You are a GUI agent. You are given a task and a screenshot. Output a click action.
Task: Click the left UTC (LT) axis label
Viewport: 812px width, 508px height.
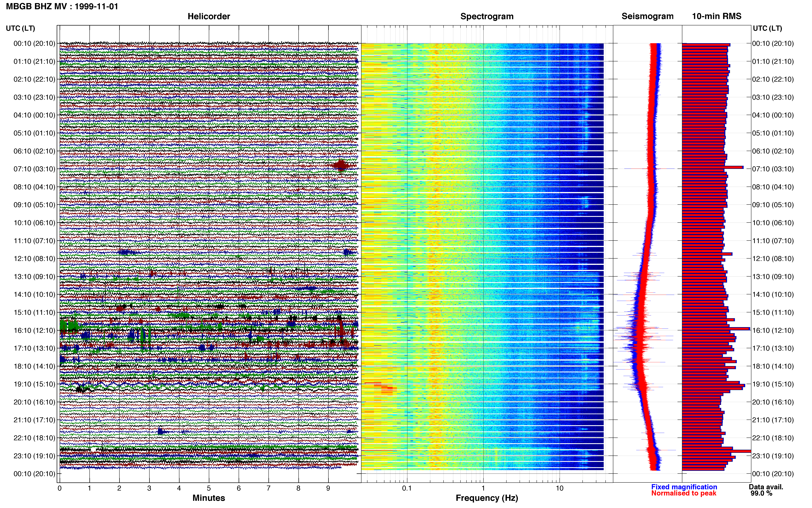pos(21,28)
